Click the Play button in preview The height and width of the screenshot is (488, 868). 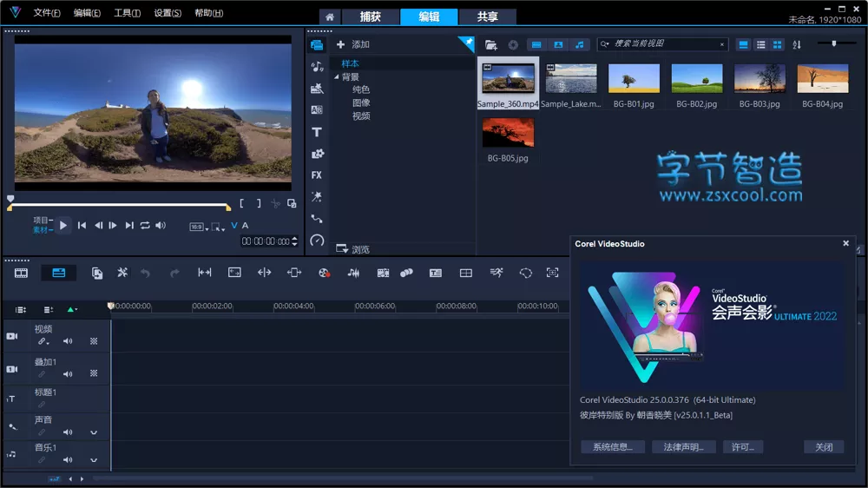pos(63,226)
